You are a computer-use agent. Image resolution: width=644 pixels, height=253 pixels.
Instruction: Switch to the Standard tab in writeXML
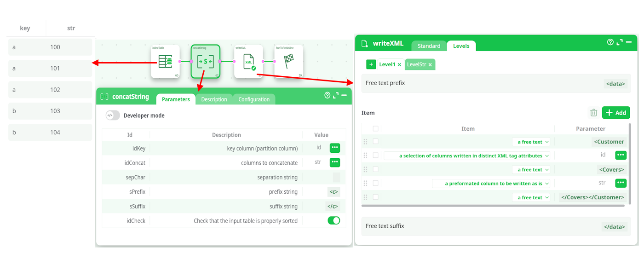point(429,46)
